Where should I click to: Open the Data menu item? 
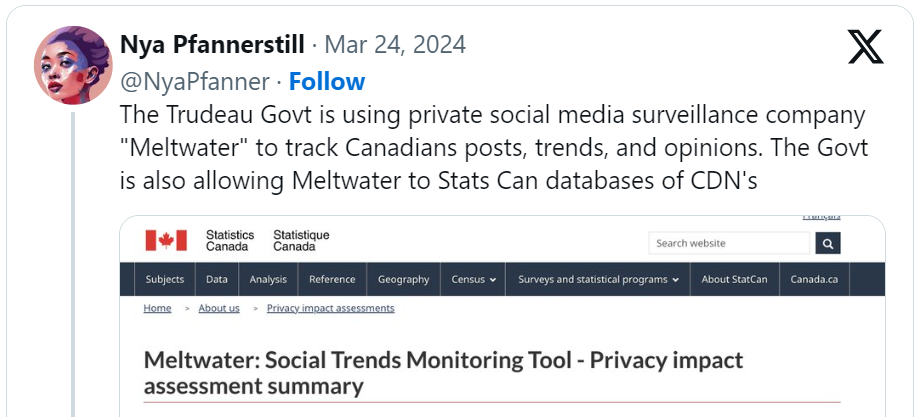coord(217,279)
